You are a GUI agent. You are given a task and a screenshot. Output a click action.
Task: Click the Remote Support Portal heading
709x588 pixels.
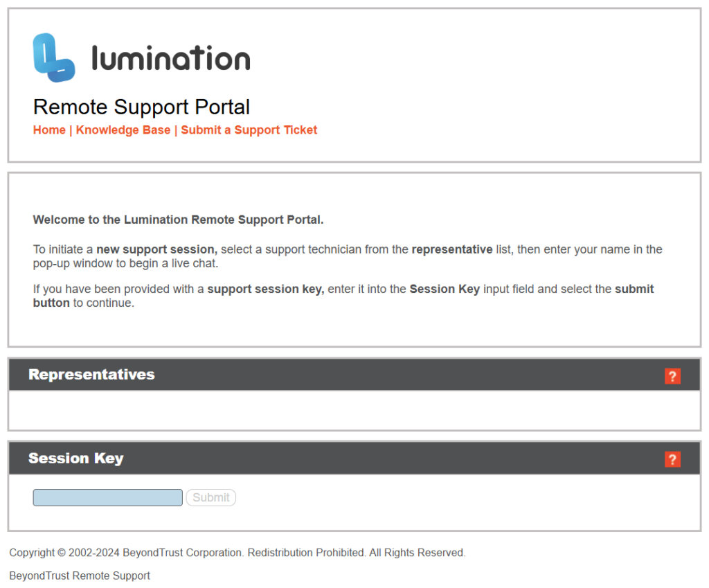141,107
